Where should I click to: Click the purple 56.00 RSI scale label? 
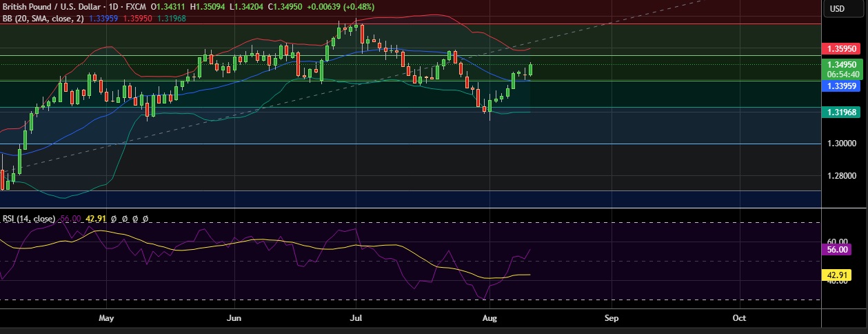838,251
